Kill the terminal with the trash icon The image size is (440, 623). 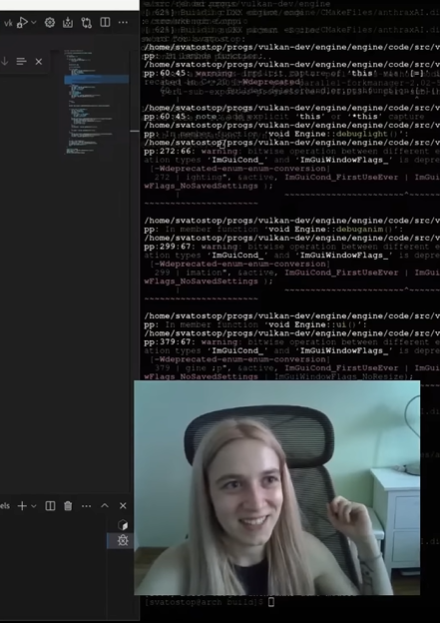pyautogui.click(x=68, y=506)
